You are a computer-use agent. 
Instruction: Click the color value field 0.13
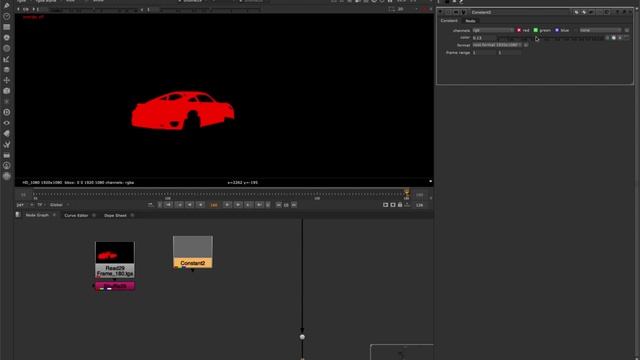pyautogui.click(x=484, y=38)
